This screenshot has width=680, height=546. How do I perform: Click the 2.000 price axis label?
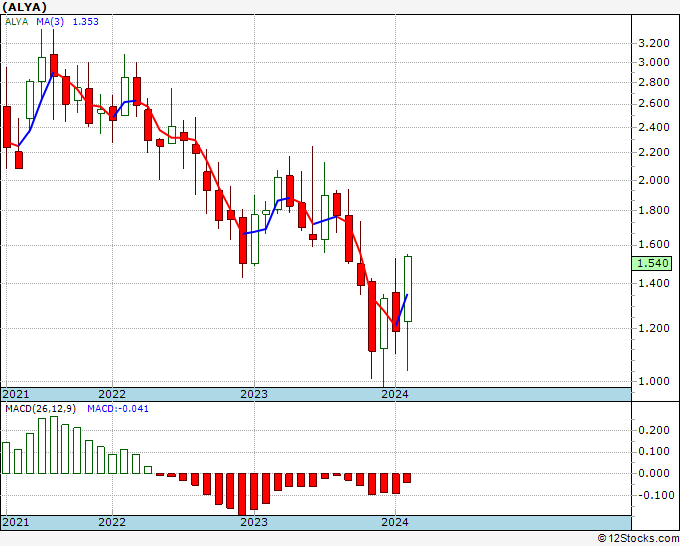654,180
